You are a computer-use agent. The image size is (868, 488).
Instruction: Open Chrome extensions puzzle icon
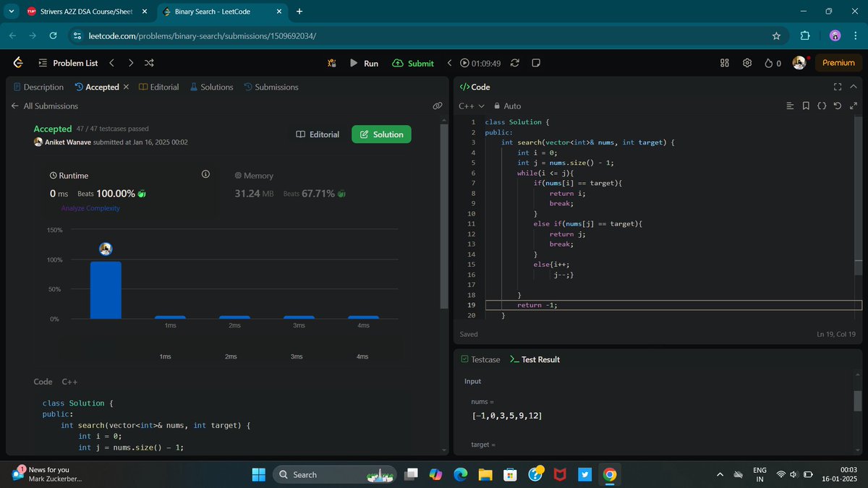point(805,35)
